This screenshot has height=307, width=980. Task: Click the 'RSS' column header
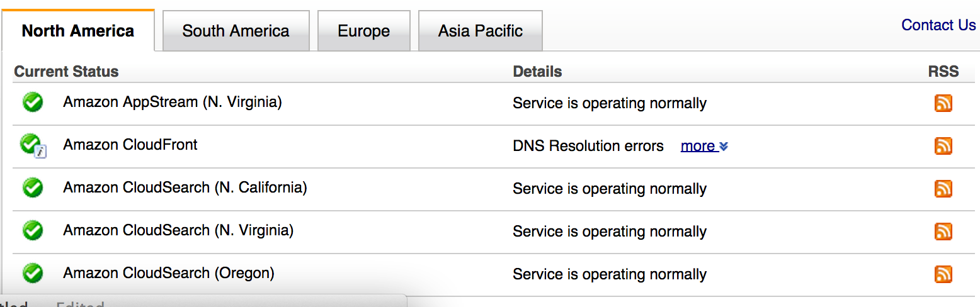[943, 72]
